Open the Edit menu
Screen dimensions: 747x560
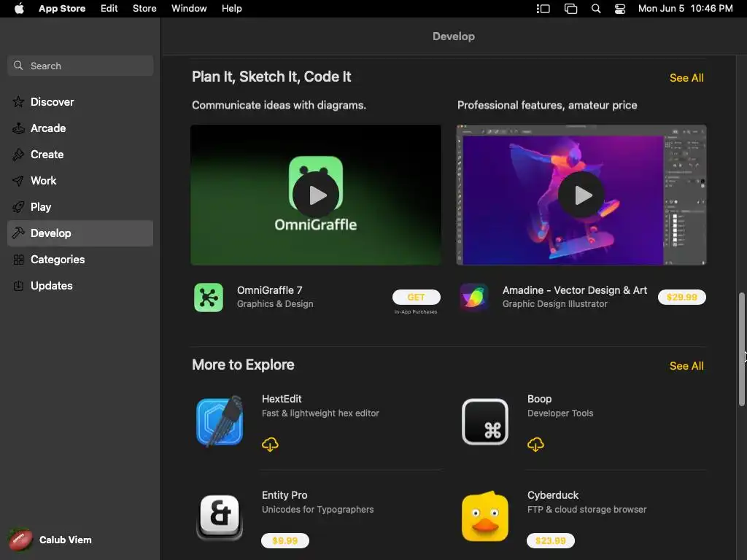point(109,9)
